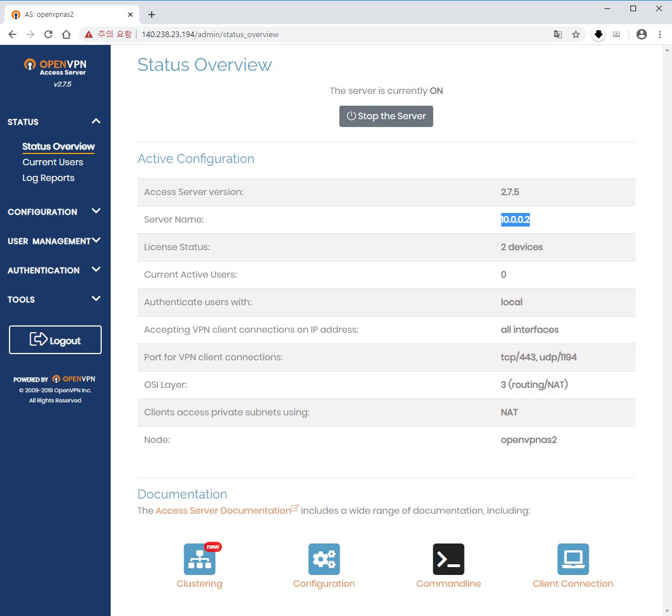Click the v2.7.5 version label in sidebar
This screenshot has width=672, height=616.
tap(62, 84)
